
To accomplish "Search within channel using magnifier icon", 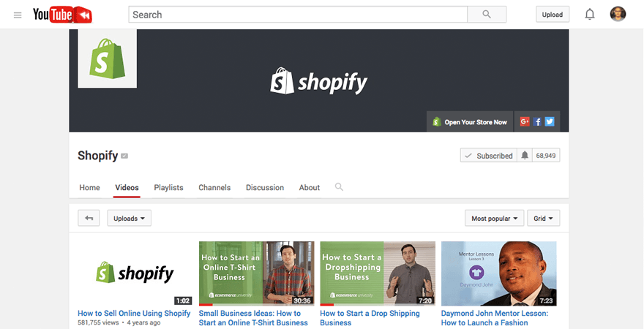I will pyautogui.click(x=339, y=187).
